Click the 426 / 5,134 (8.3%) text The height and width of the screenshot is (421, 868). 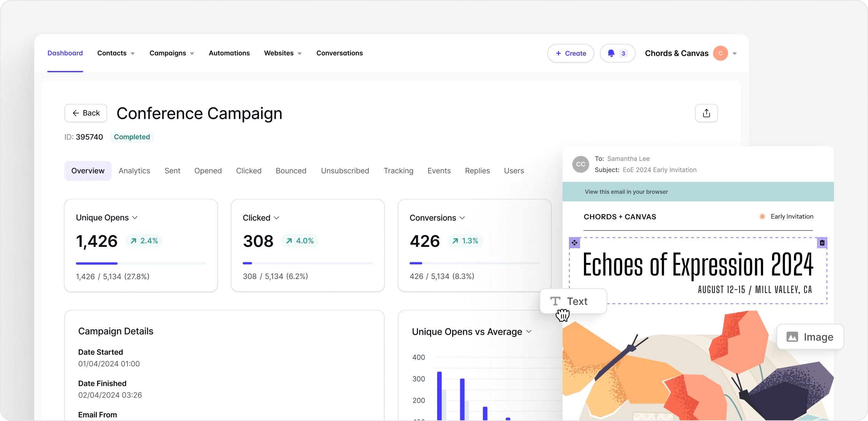point(442,276)
